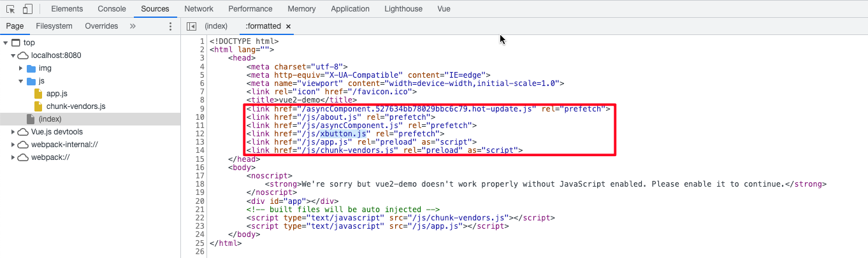The image size is (868, 258).
Task: Select (index) in the file tree
Action: point(49,119)
